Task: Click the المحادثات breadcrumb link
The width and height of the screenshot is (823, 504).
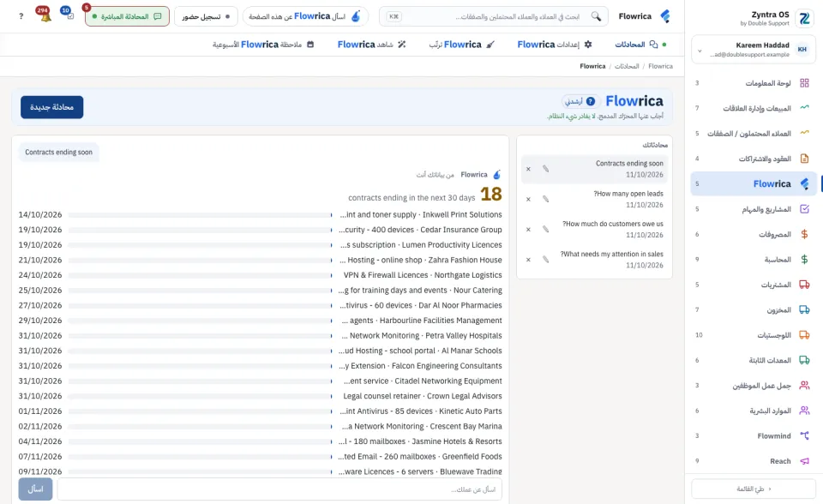Action: 627,66
